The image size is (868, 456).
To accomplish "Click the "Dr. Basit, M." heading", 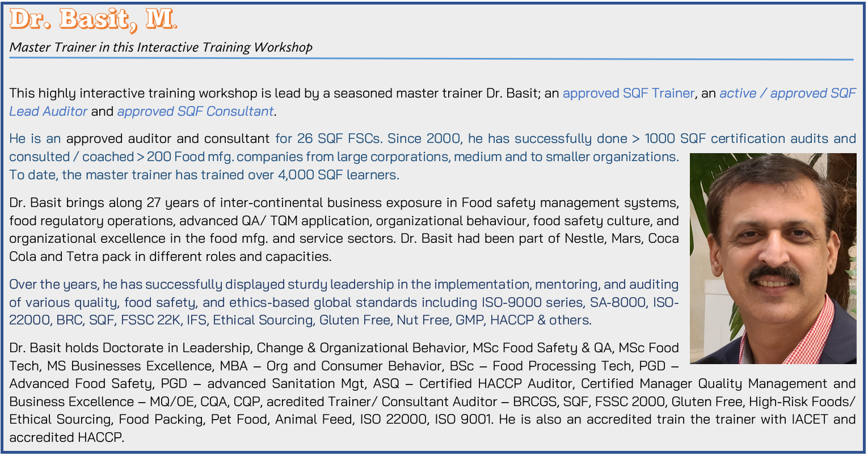I will [x=94, y=19].
